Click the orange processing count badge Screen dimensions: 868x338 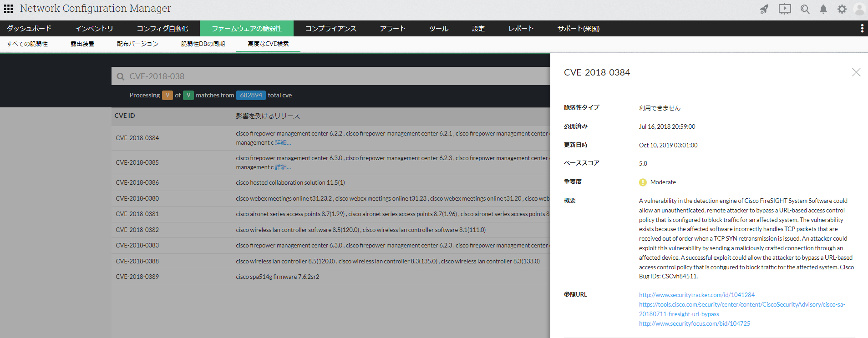coord(168,96)
